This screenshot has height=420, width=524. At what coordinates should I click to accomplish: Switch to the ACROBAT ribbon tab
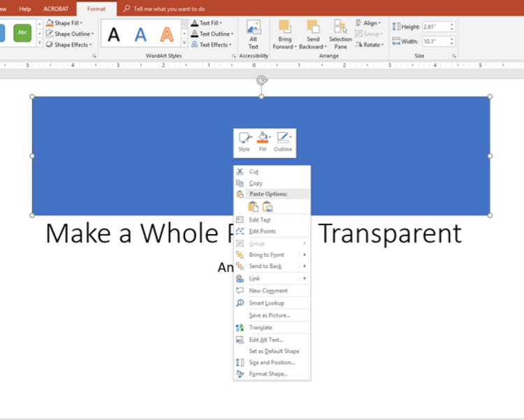[x=56, y=8]
